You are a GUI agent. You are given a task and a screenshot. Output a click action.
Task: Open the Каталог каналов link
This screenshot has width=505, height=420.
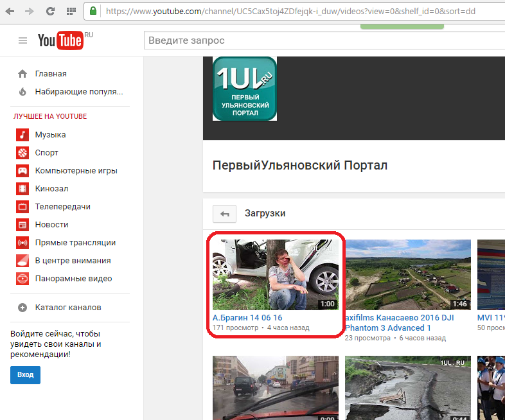click(68, 308)
